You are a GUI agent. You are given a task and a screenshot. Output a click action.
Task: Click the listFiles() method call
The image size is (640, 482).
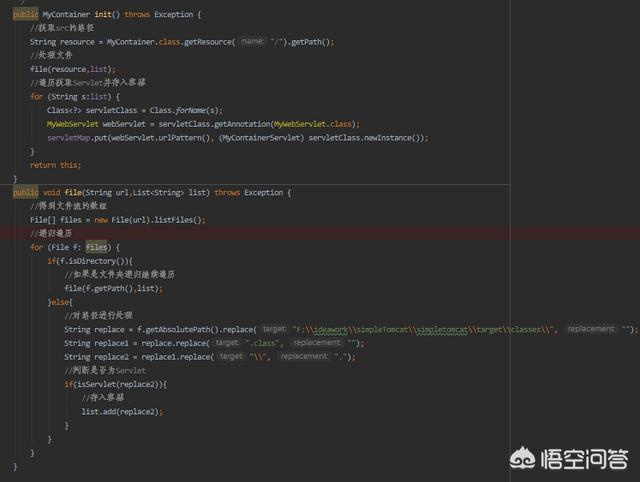pos(178,220)
